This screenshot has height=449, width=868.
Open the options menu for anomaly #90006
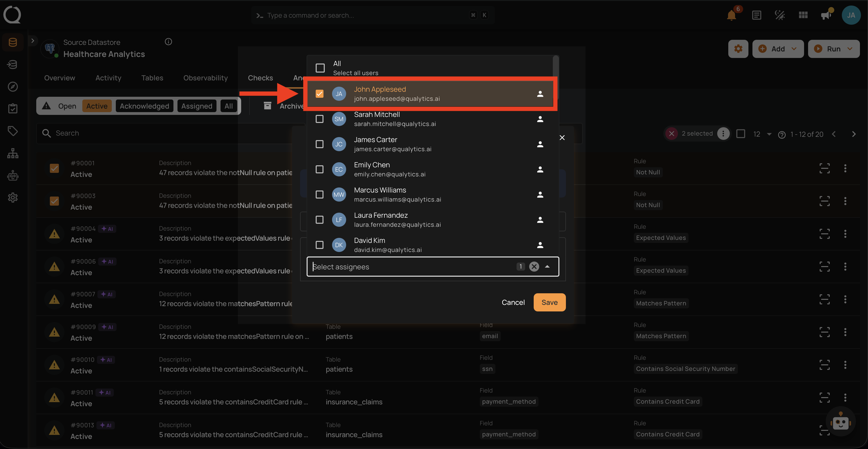pyautogui.click(x=845, y=267)
